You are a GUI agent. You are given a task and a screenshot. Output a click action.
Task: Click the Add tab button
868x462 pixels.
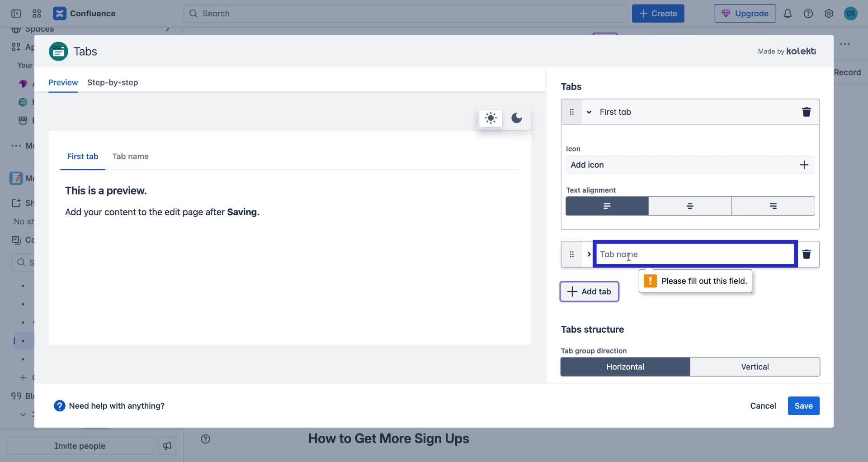[x=589, y=291]
